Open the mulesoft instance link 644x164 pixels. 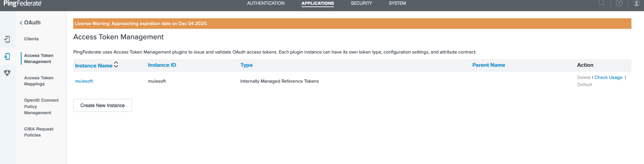84,81
